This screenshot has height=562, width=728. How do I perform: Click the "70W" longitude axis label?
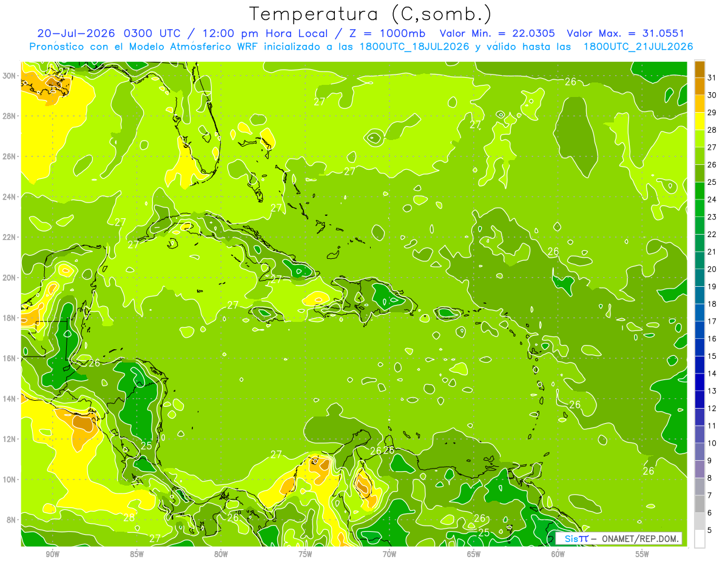(x=389, y=554)
